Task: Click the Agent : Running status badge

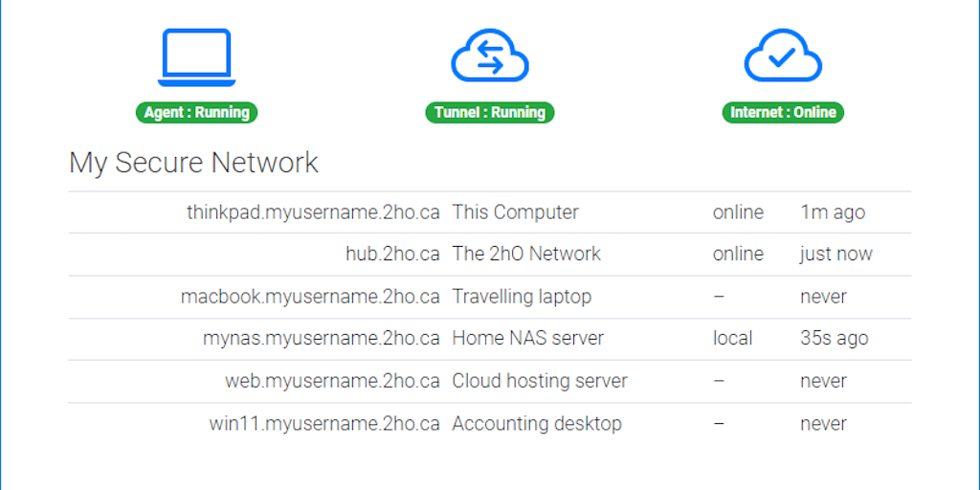Action: coord(196,112)
